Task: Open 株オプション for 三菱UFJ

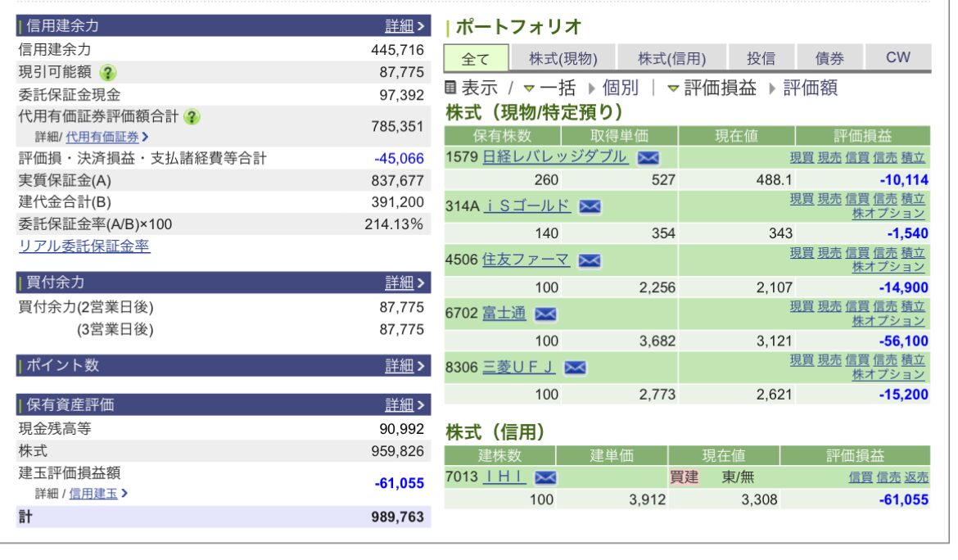Action: click(888, 375)
